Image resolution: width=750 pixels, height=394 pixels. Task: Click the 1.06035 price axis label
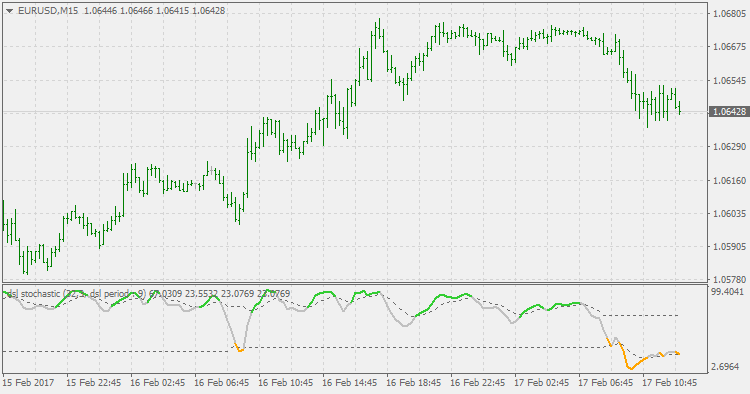tap(729, 213)
